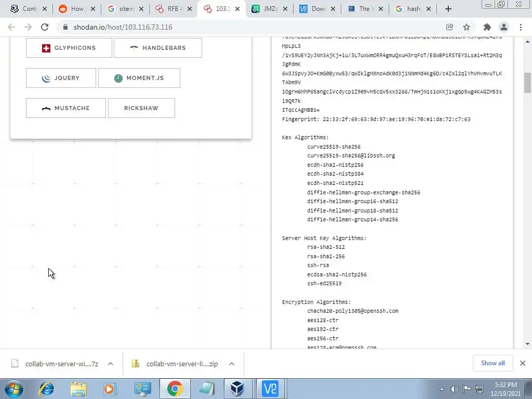Click the Mustache technology tag
Image resolution: width=532 pixels, height=399 pixels.
point(66,108)
